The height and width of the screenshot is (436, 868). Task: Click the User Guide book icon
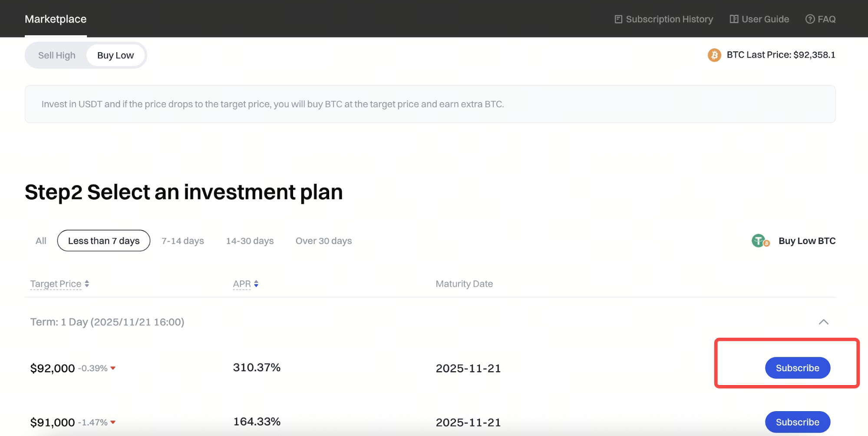[734, 19]
